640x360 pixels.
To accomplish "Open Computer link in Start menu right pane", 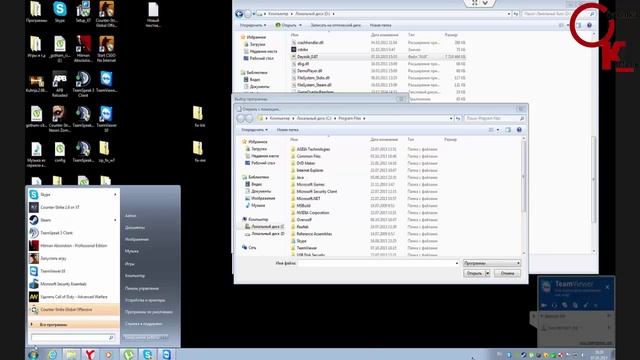I will click(135, 276).
